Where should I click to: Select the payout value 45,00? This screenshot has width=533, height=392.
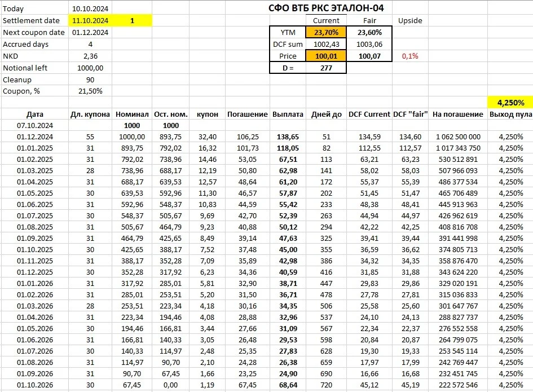pyautogui.click(x=288, y=249)
